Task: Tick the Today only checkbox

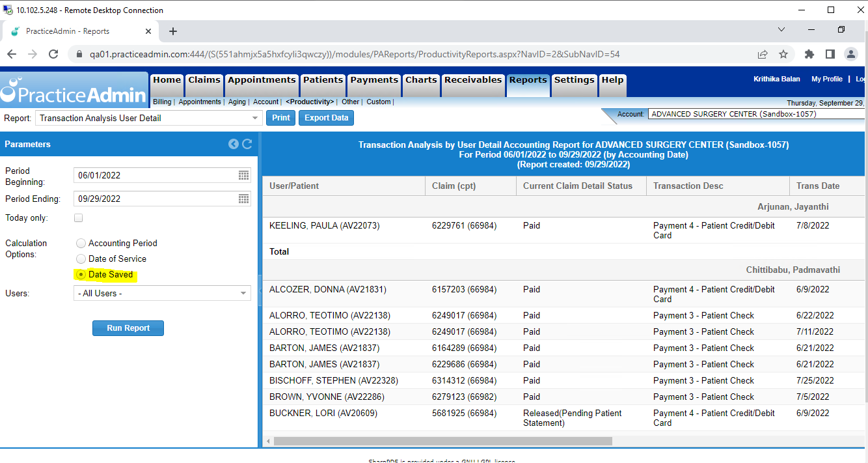Action: [x=78, y=217]
